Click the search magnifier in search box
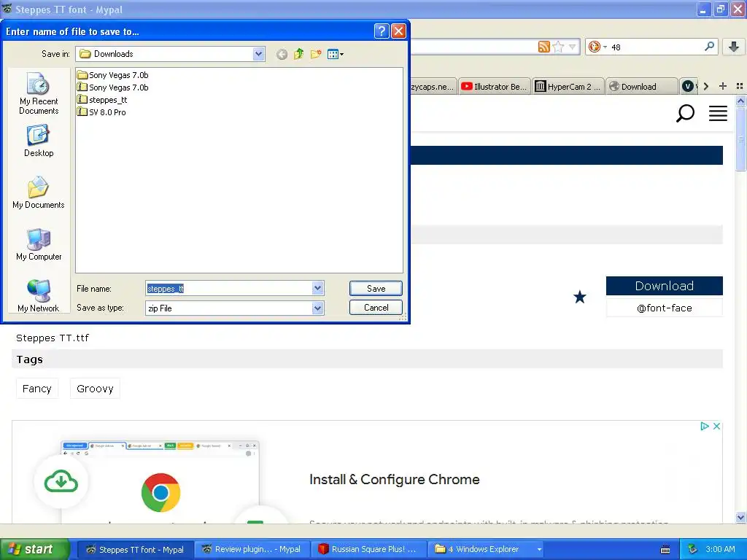The width and height of the screenshot is (747, 560). tap(709, 46)
